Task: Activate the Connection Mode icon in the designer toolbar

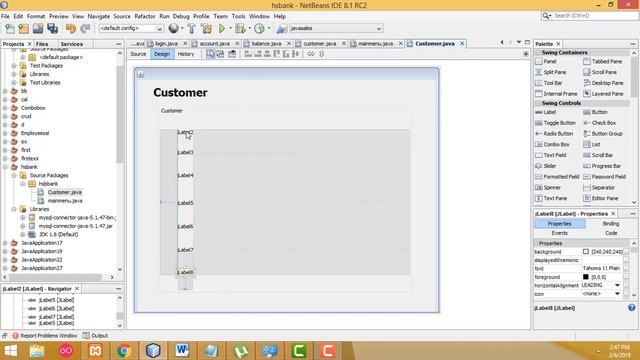Action: click(220, 54)
